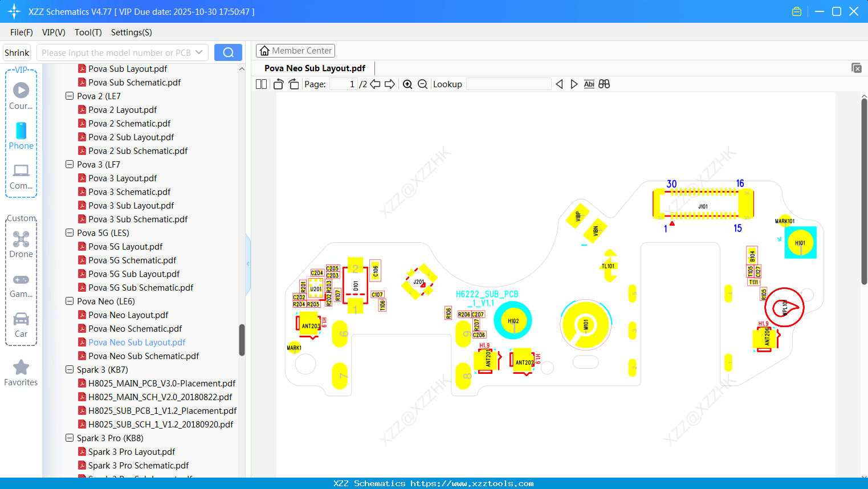The width and height of the screenshot is (868, 489).
Task: Rotate the page counterclockwise
Action: [x=278, y=83]
